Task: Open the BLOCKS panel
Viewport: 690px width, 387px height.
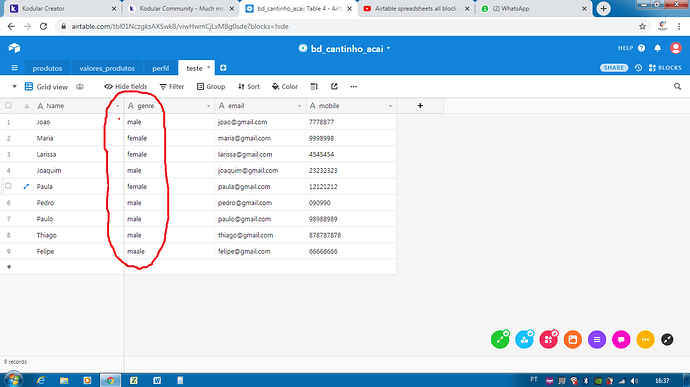Action: 665,68
